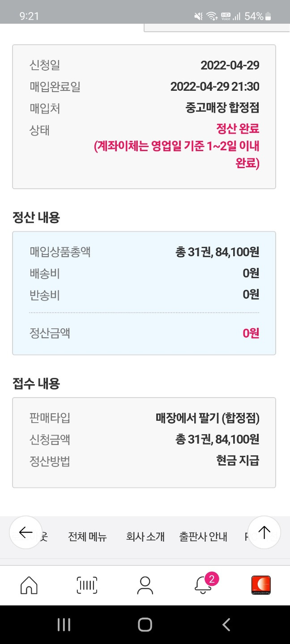Tap the muted sound icon in status bar

[x=198, y=17]
